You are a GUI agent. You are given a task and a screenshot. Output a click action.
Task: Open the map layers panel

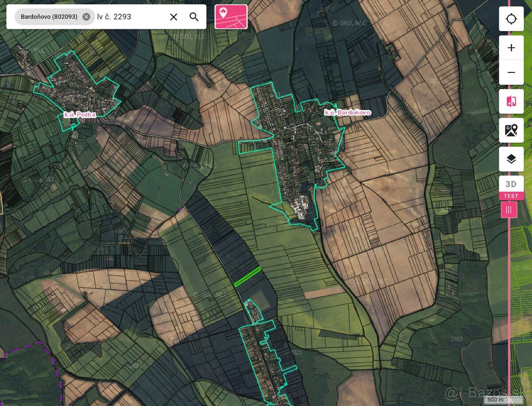(511, 159)
